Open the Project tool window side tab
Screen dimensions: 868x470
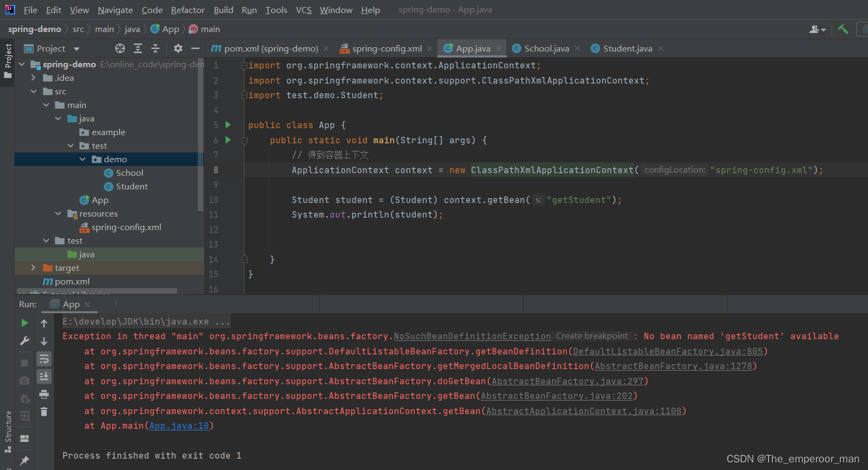[8, 60]
